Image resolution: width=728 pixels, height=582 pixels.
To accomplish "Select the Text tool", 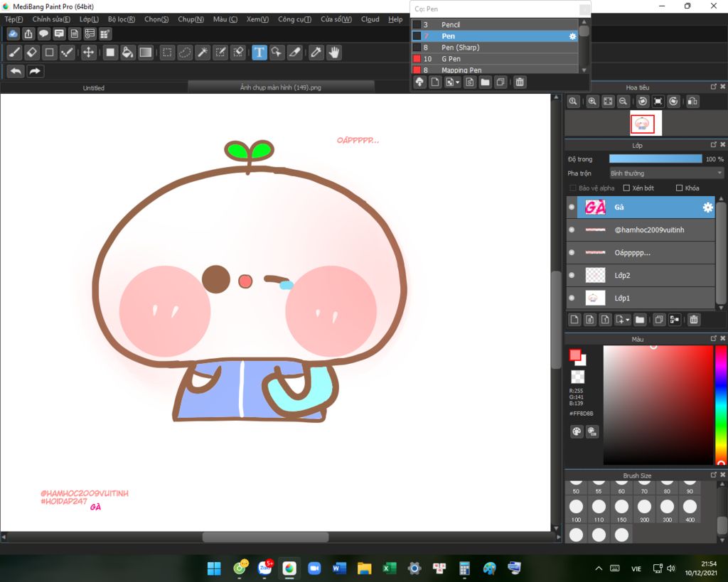I will [x=259, y=53].
